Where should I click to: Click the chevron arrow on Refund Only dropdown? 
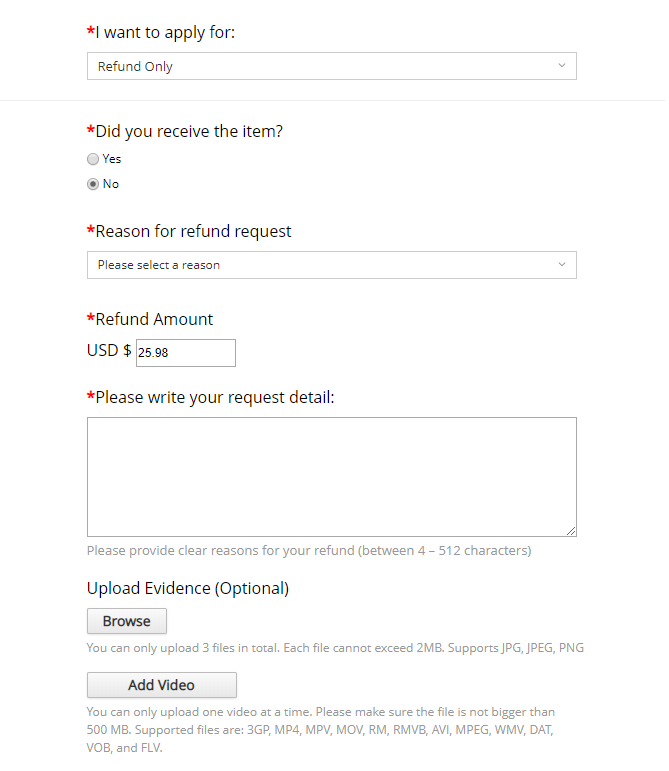click(562, 67)
